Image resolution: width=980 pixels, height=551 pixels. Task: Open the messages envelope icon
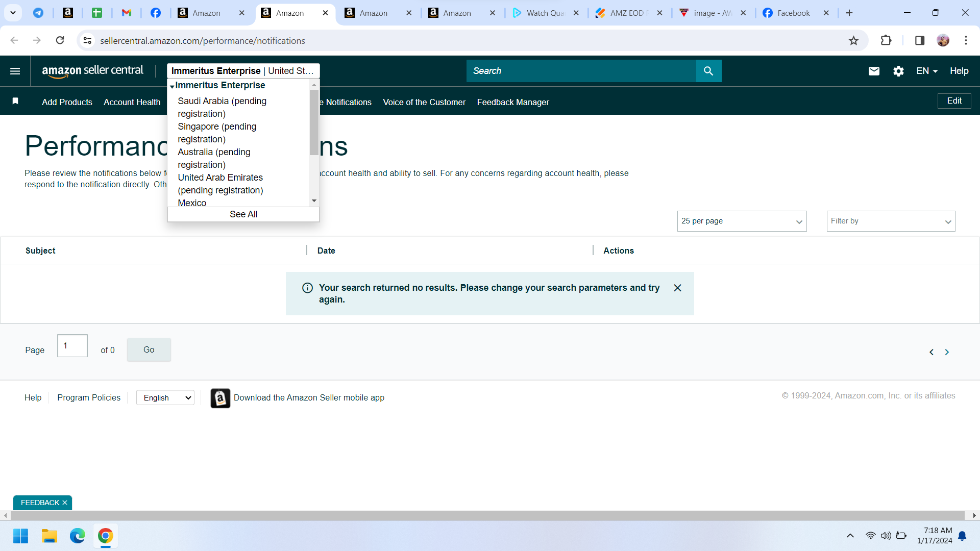pyautogui.click(x=874, y=71)
